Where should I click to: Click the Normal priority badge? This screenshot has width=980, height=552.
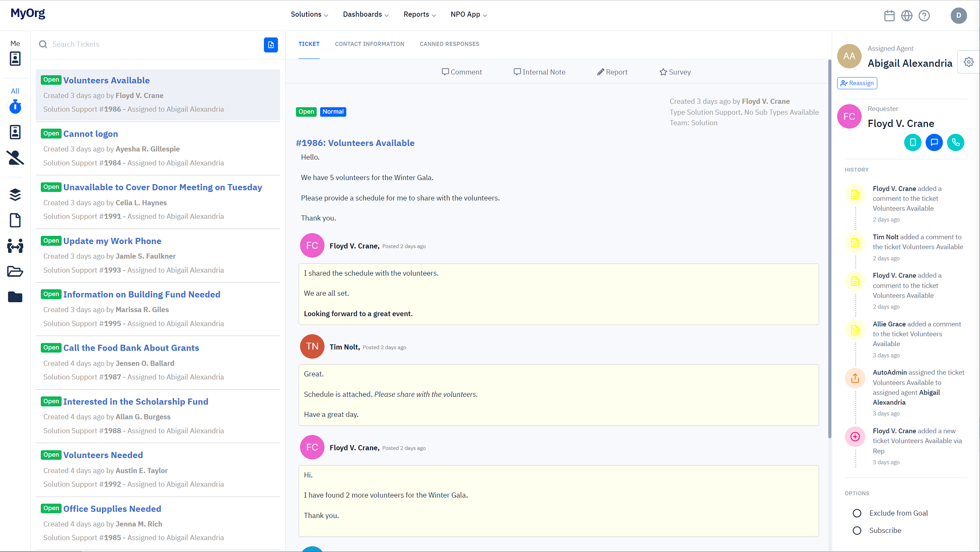(x=333, y=112)
